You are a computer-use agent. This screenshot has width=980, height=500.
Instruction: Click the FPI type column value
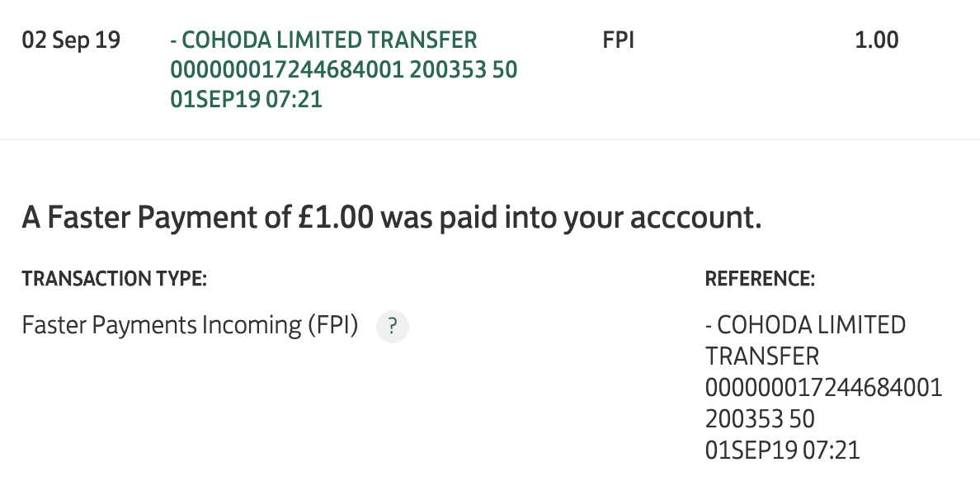point(619,40)
